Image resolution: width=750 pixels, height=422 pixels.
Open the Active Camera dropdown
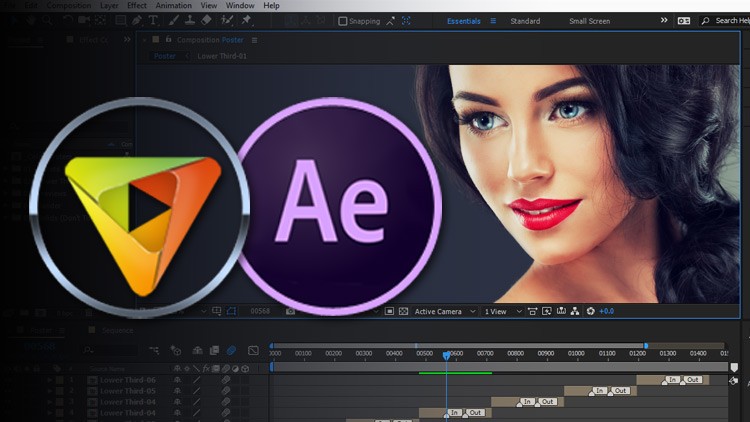click(x=445, y=311)
